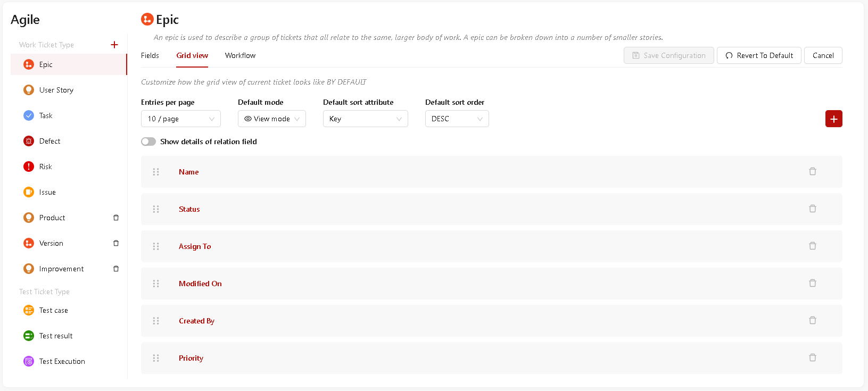
Task: Toggle Show details of relation field
Action: pyautogui.click(x=148, y=142)
